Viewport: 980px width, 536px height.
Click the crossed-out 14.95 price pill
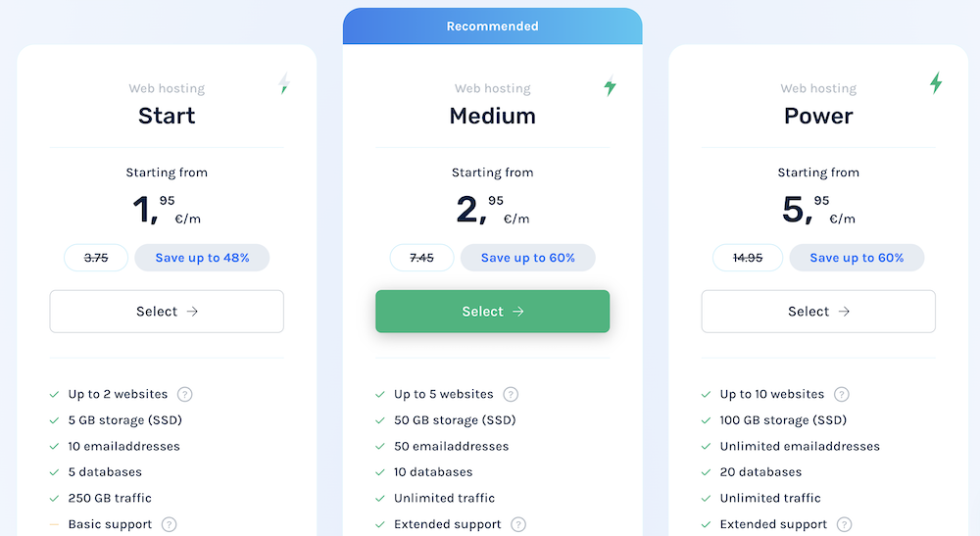[x=748, y=258]
